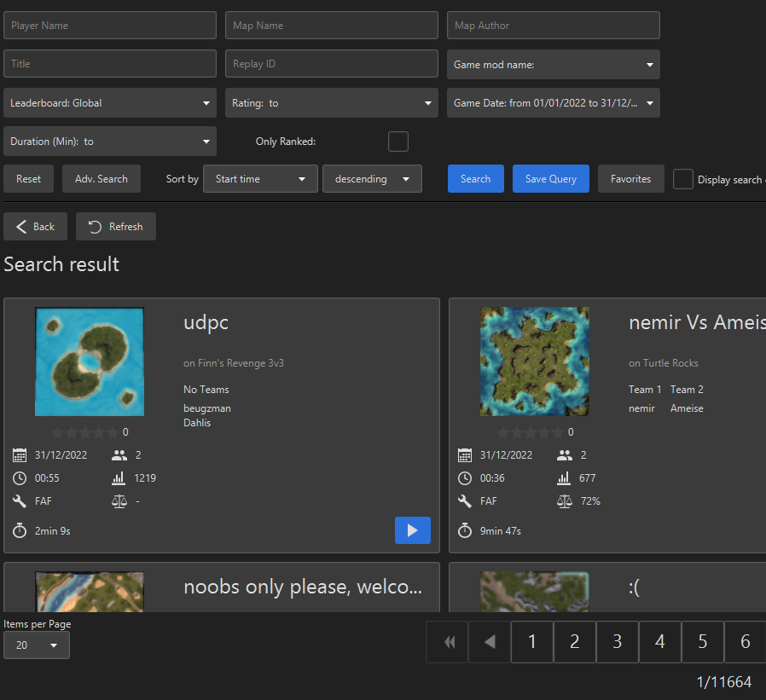Image resolution: width=766 pixels, height=700 pixels.
Task: Go to results page 3
Action: [x=617, y=641]
